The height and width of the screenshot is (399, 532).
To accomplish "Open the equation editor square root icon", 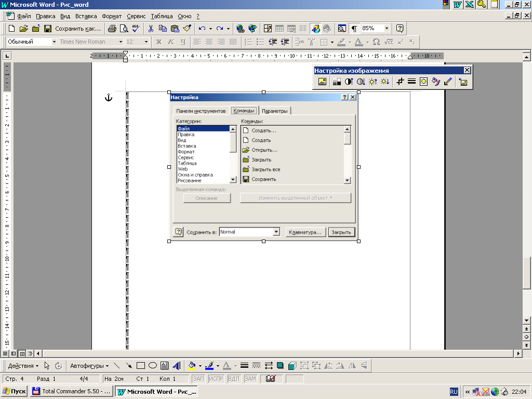I will 389,42.
